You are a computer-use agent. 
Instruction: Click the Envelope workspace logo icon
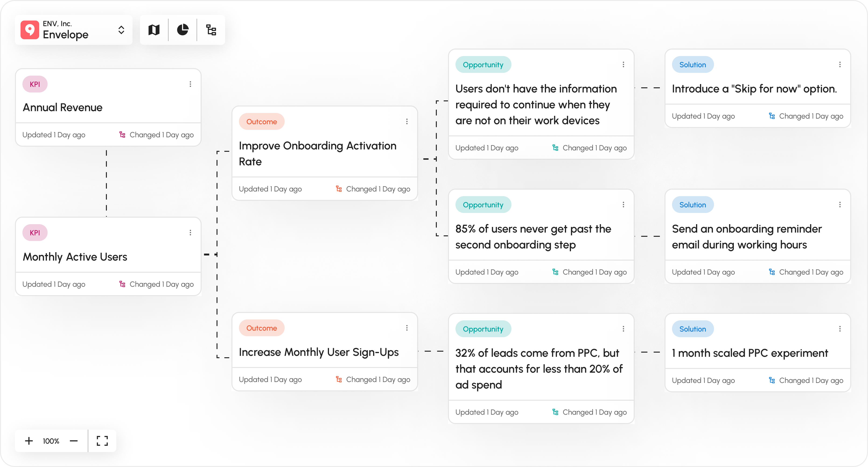[30, 30]
